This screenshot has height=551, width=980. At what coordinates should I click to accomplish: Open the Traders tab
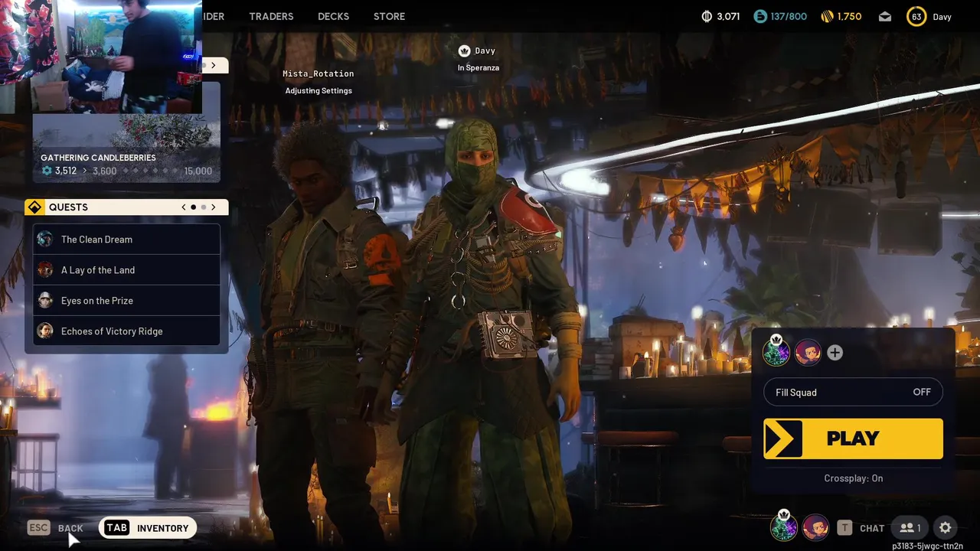(x=271, y=16)
